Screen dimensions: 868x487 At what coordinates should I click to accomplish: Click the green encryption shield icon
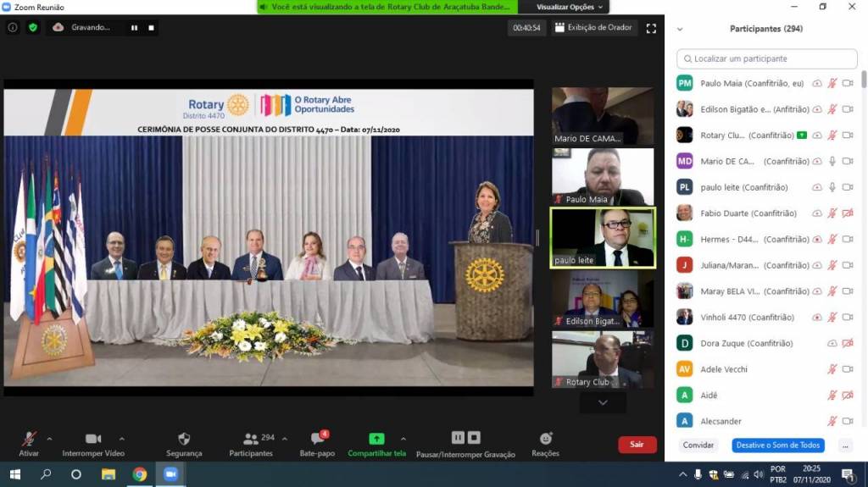point(33,27)
